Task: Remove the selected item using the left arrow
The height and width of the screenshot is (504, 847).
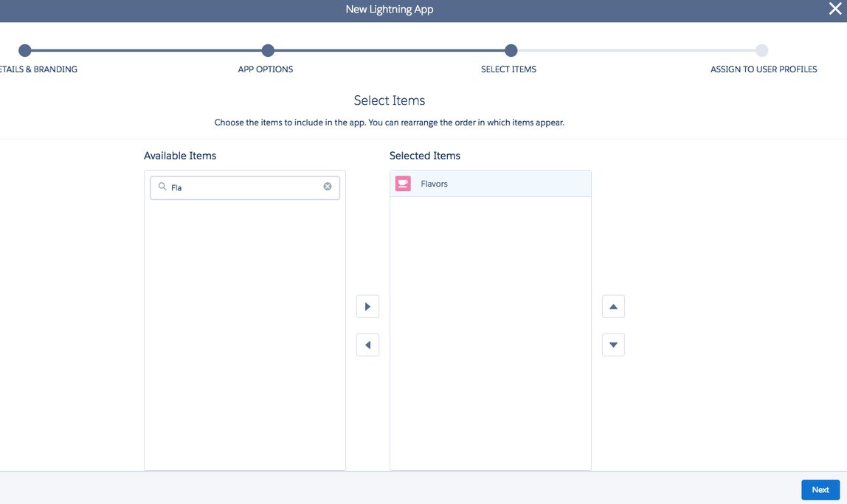Action: pos(367,345)
